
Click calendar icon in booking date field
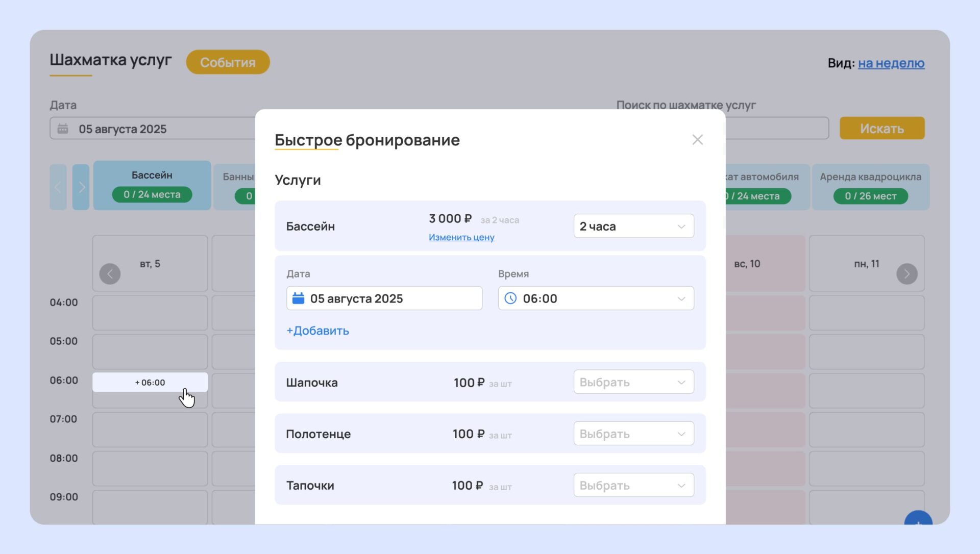click(298, 298)
